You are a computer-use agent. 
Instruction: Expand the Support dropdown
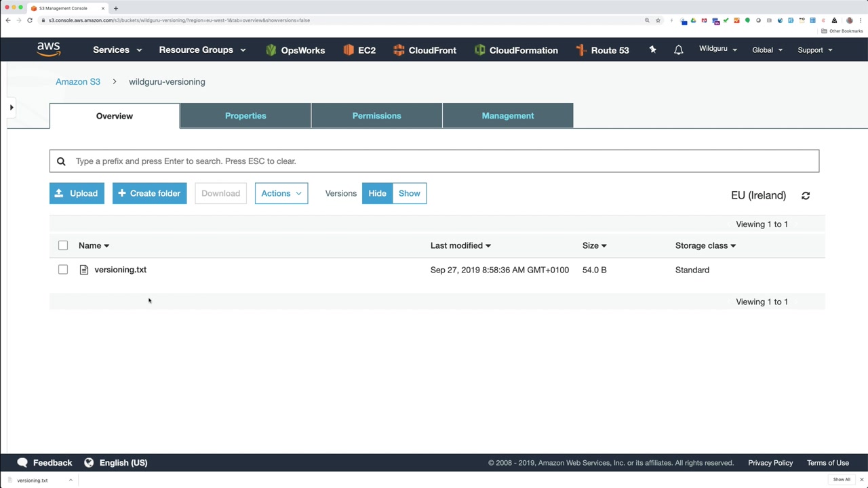815,50
